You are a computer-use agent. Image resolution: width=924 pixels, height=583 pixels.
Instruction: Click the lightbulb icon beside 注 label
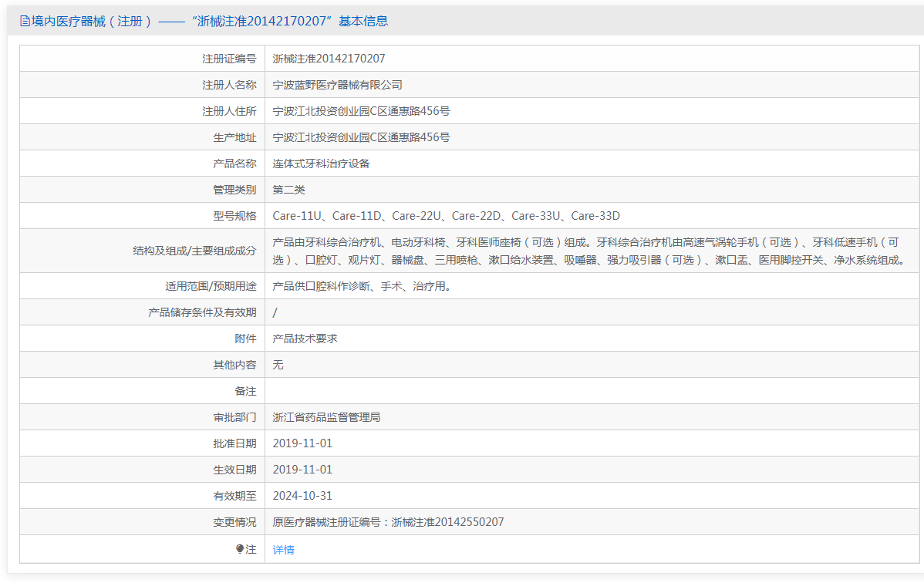coord(240,549)
